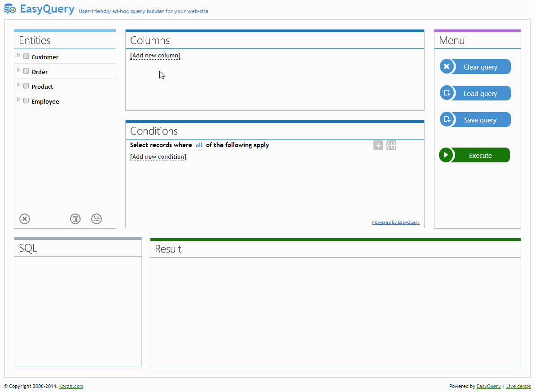535x392 pixels.
Task: Open the Korzh.com copyright link
Action: click(71, 386)
